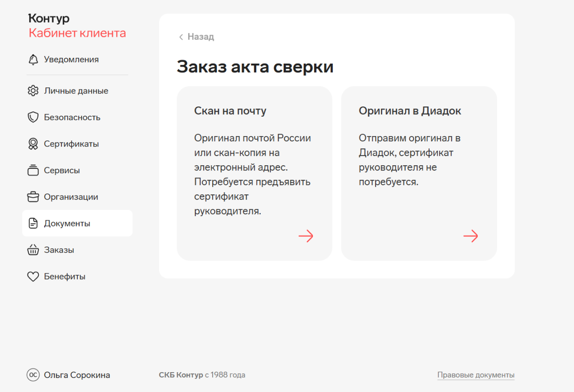The height and width of the screenshot is (392, 574).
Task: Open the Правовые документы link
Action: pos(476,375)
